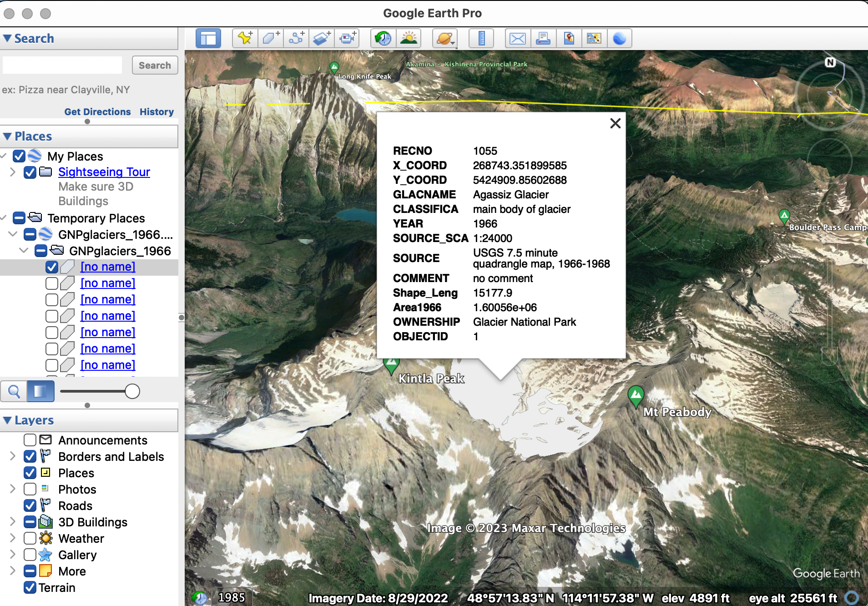
Task: Collapse the Layers panel
Action: tap(7, 420)
